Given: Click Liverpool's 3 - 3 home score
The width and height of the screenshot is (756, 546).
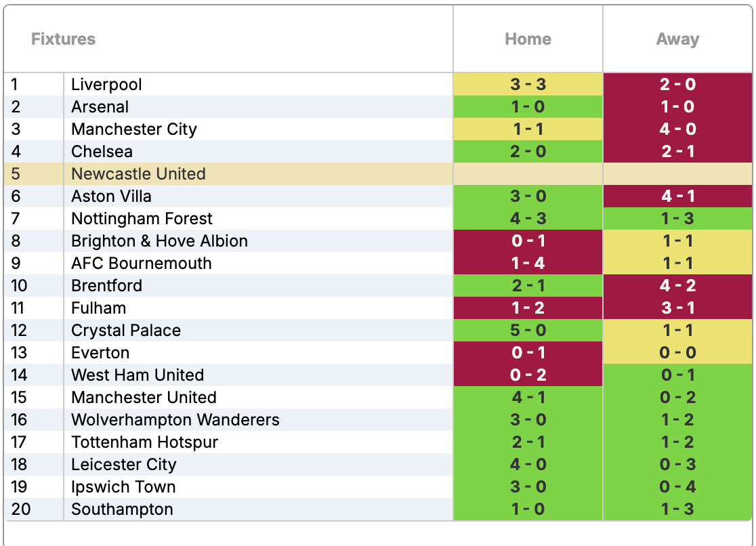Looking at the screenshot, I should pyautogui.click(x=528, y=85).
